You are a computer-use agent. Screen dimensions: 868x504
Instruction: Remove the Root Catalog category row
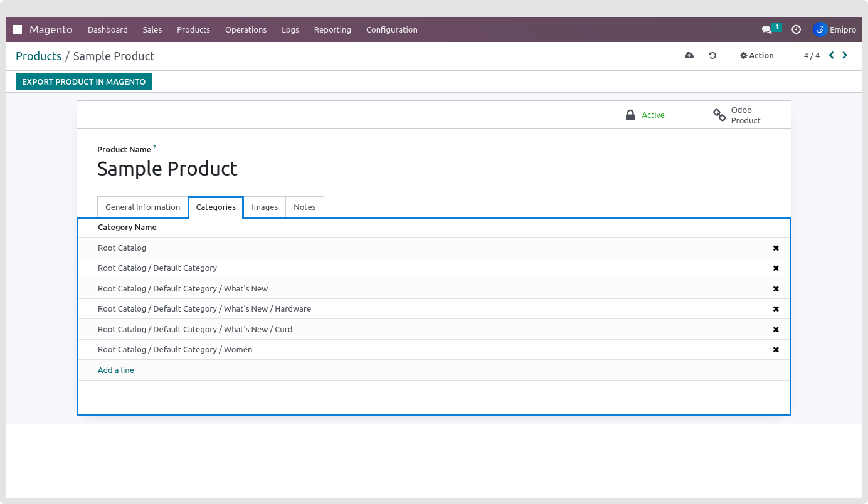tap(776, 248)
